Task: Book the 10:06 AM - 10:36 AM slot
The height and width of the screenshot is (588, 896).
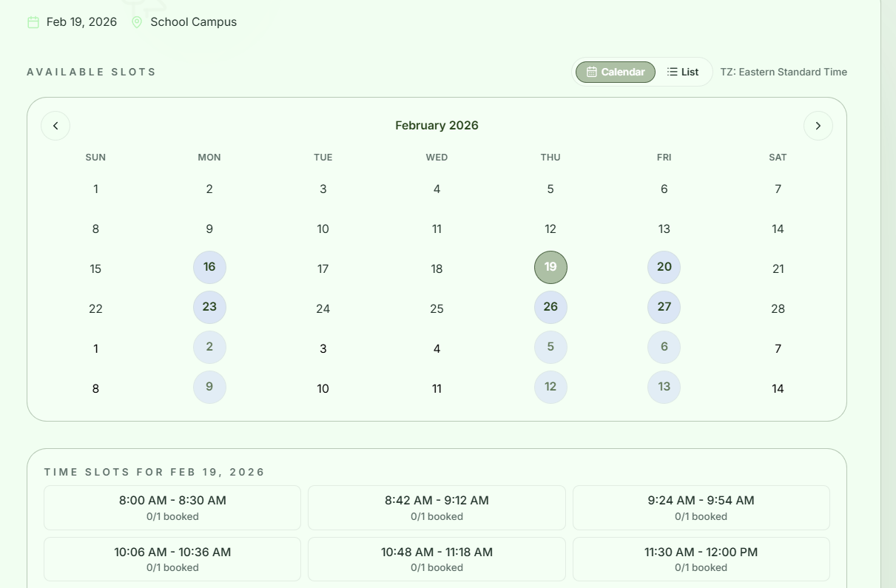Action: tap(172, 559)
